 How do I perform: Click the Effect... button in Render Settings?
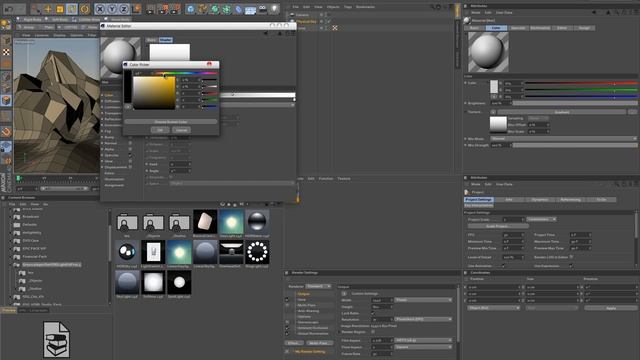(x=293, y=343)
